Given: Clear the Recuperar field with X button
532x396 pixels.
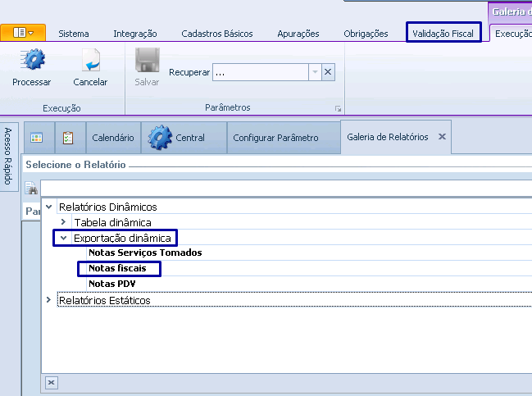Looking at the screenshot, I should (x=328, y=72).
